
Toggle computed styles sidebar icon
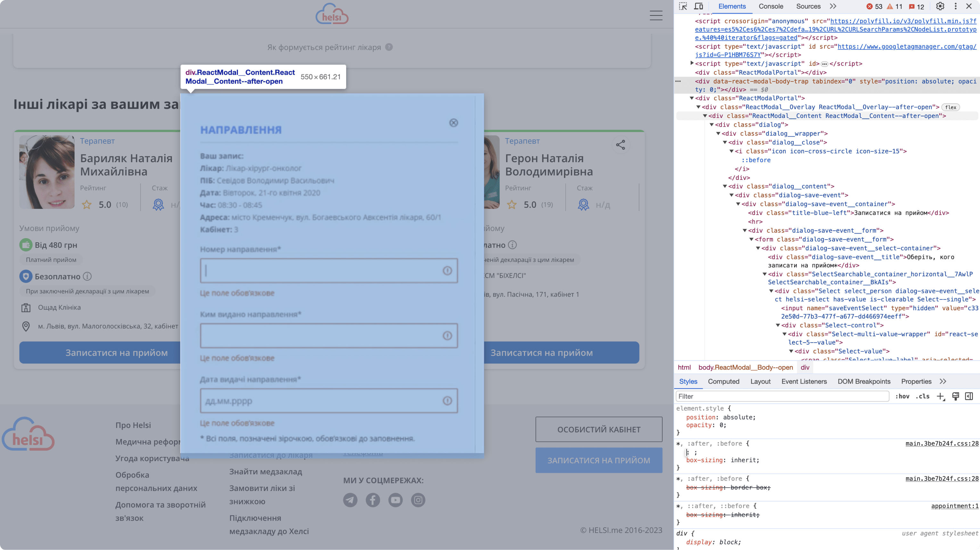click(x=969, y=396)
